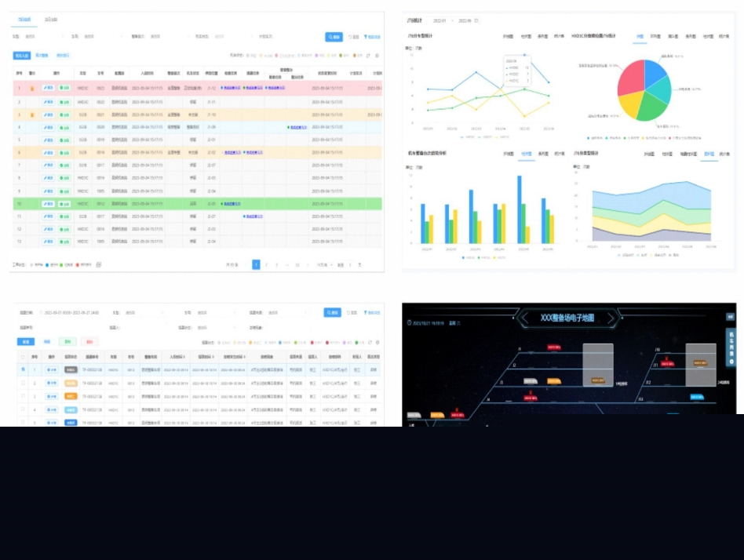Click the settings gear icon above top table

[377, 56]
